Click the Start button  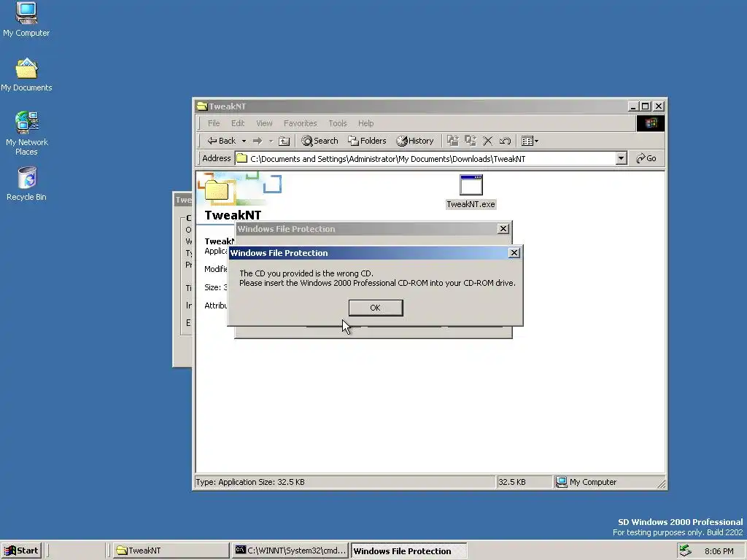click(21, 551)
